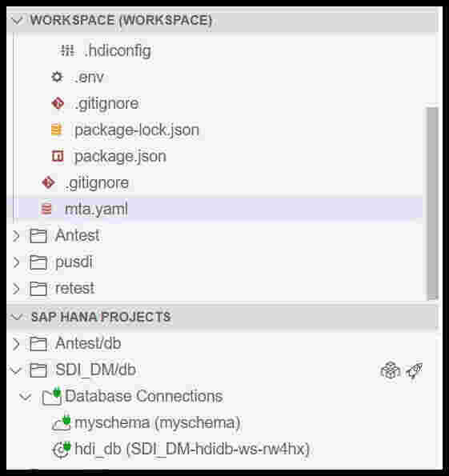
Task: Click the bind cubes icon for SDI_DM/db
Action: 391,370
